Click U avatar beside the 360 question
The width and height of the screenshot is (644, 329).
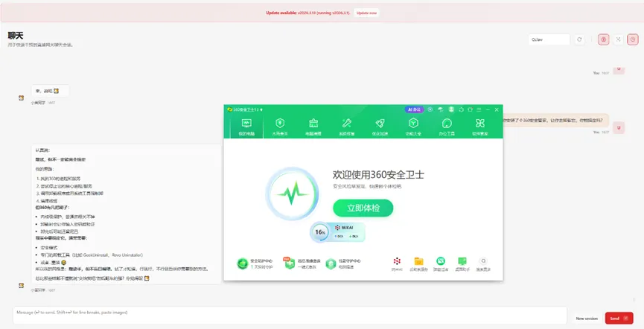pyautogui.click(x=619, y=128)
